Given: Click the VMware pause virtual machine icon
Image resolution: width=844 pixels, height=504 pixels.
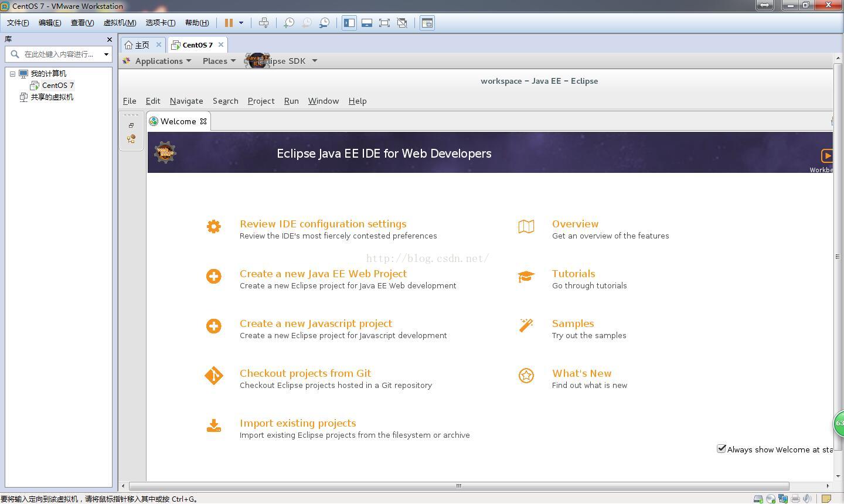Looking at the screenshot, I should pyautogui.click(x=229, y=23).
